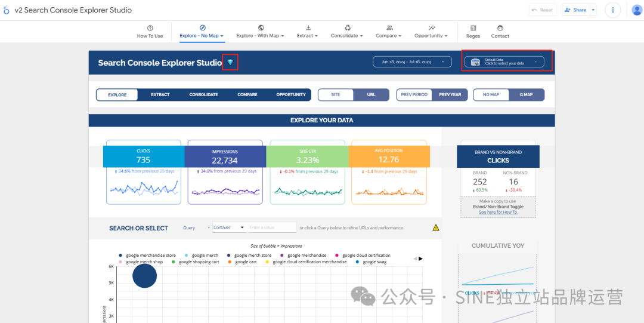Select G MAP option

pos(526,95)
